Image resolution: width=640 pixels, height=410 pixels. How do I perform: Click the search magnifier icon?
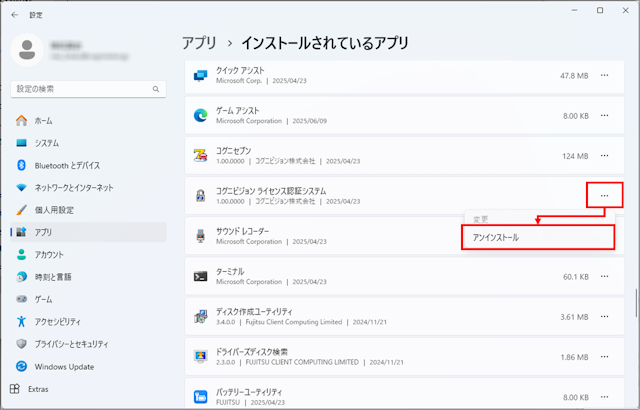(x=156, y=89)
